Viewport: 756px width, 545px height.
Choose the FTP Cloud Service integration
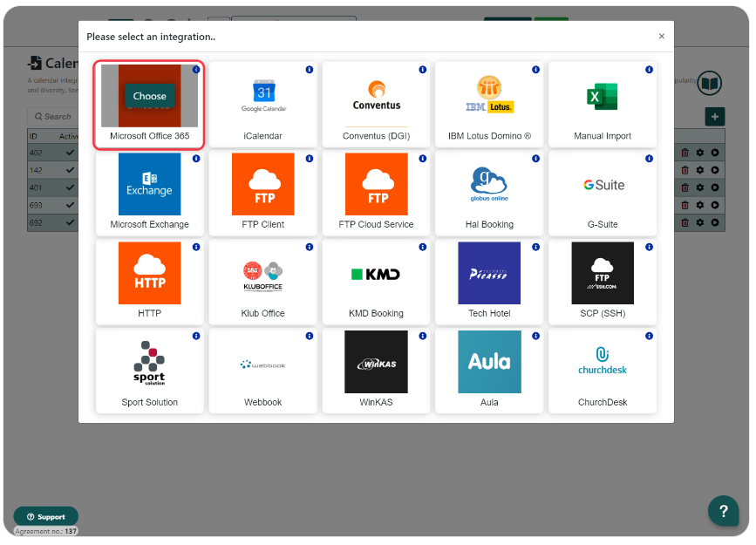(376, 193)
